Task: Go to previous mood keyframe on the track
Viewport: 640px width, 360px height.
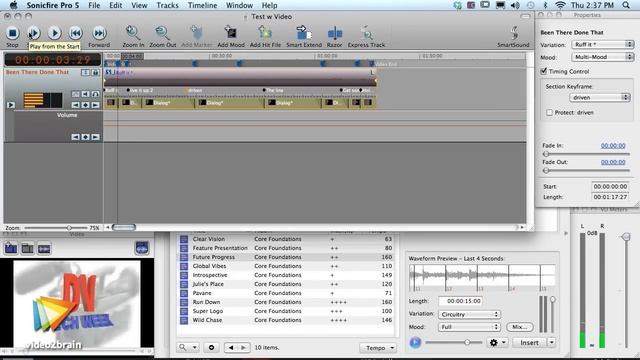Action: (x=76, y=105)
